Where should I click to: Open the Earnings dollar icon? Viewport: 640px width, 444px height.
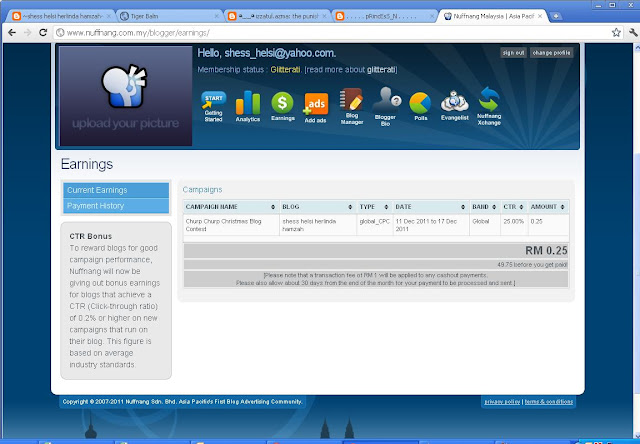[282, 107]
